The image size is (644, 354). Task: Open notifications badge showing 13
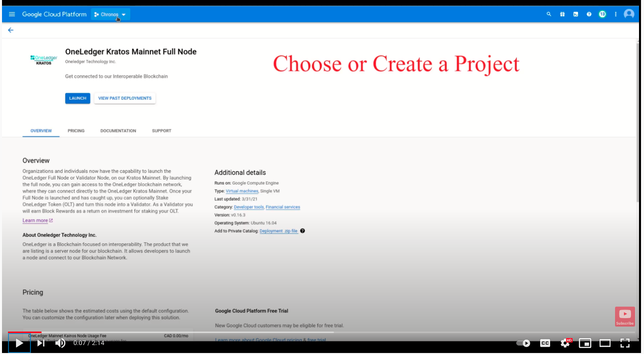[x=603, y=14]
